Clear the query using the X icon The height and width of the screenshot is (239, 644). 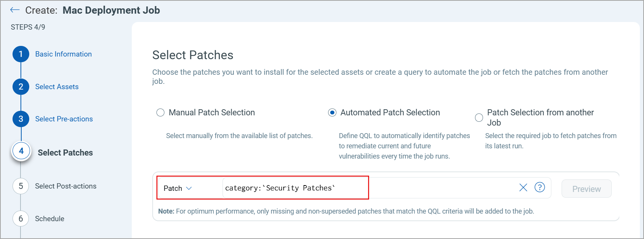pos(523,187)
